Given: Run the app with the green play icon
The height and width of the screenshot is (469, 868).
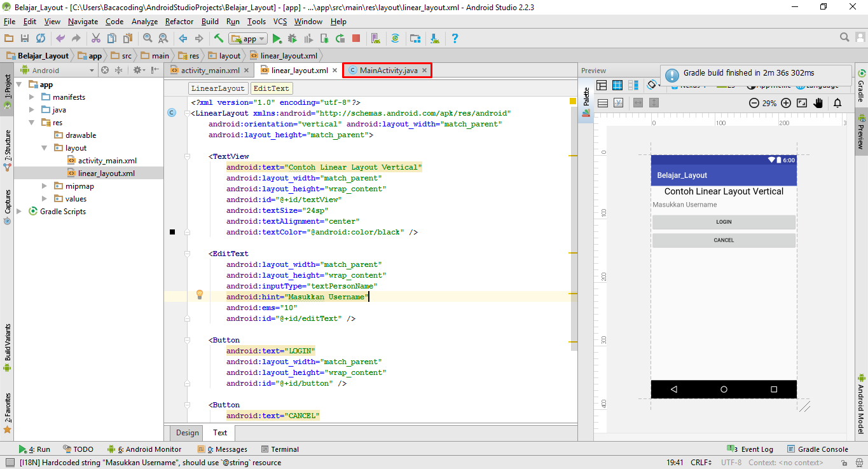Looking at the screenshot, I should click(276, 38).
